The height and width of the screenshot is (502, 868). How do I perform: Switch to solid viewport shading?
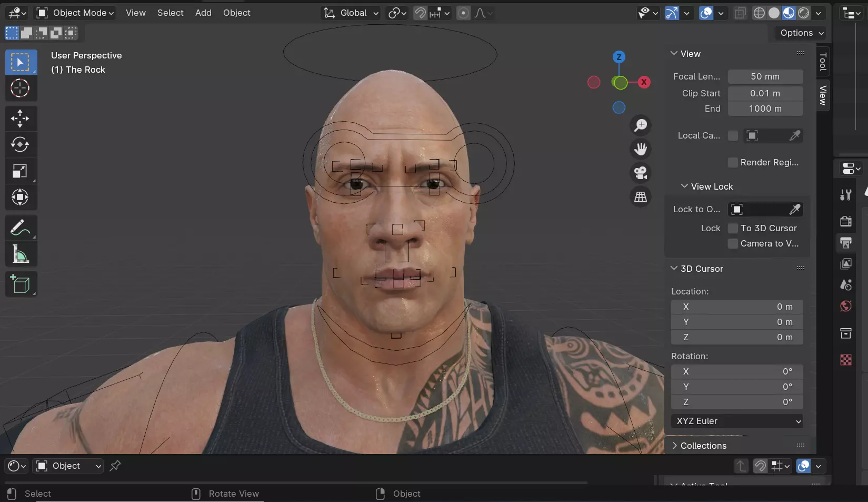[x=774, y=13]
